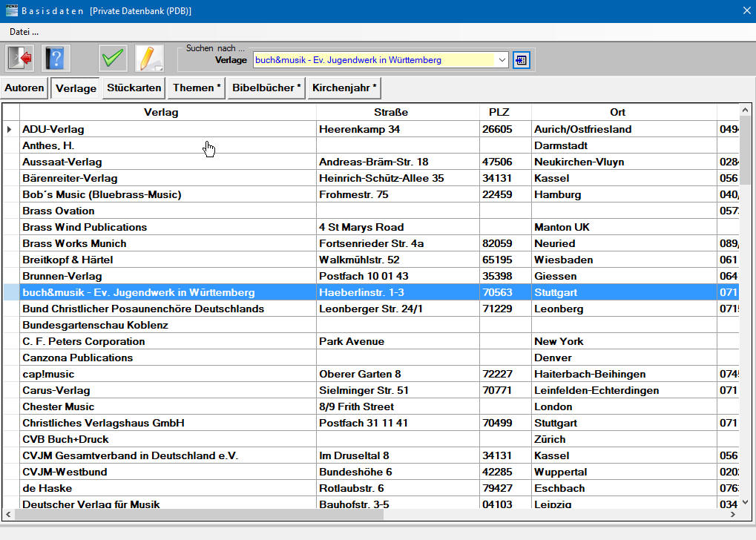The image size is (756, 540).
Task: Click the Leinfelden-Echterdingen city cell
Action: pyautogui.click(x=624, y=390)
